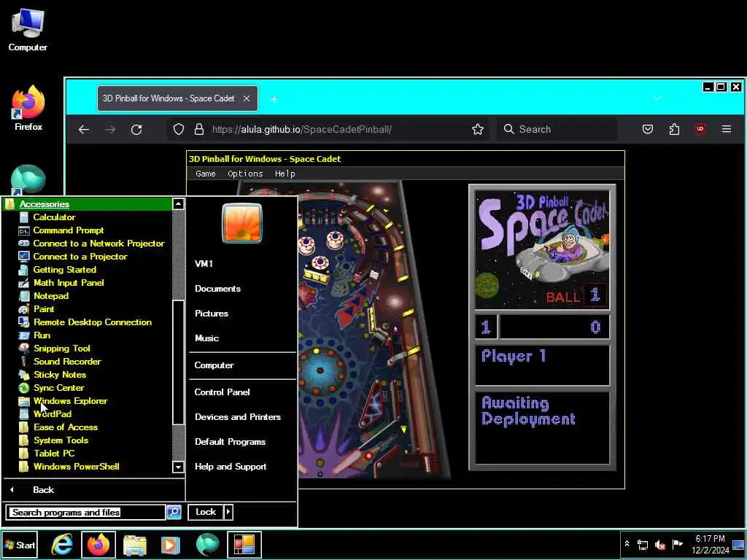This screenshot has width=747, height=560.
Task: Open Notepad from the Start menu
Action: click(51, 296)
